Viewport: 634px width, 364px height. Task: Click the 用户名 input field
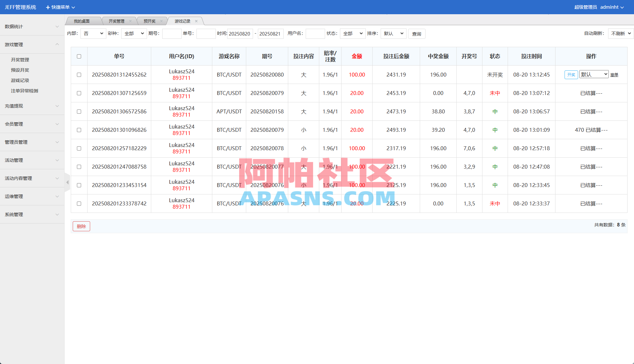[315, 34]
